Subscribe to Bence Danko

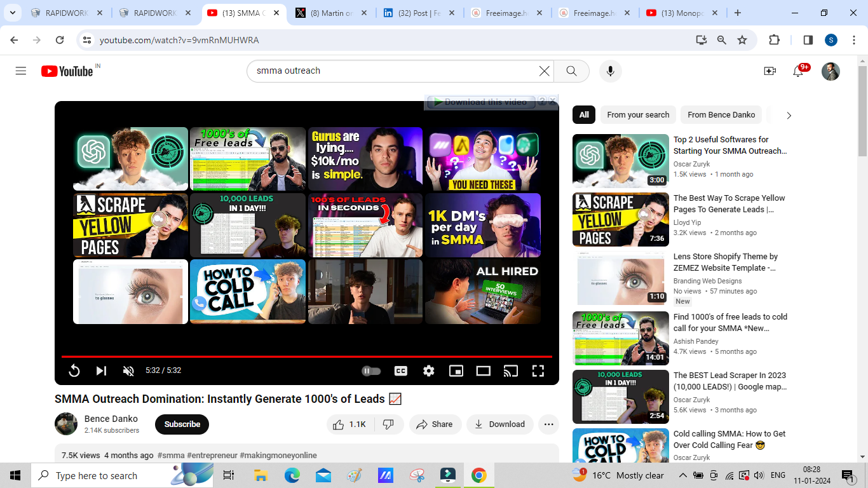[182, 424]
